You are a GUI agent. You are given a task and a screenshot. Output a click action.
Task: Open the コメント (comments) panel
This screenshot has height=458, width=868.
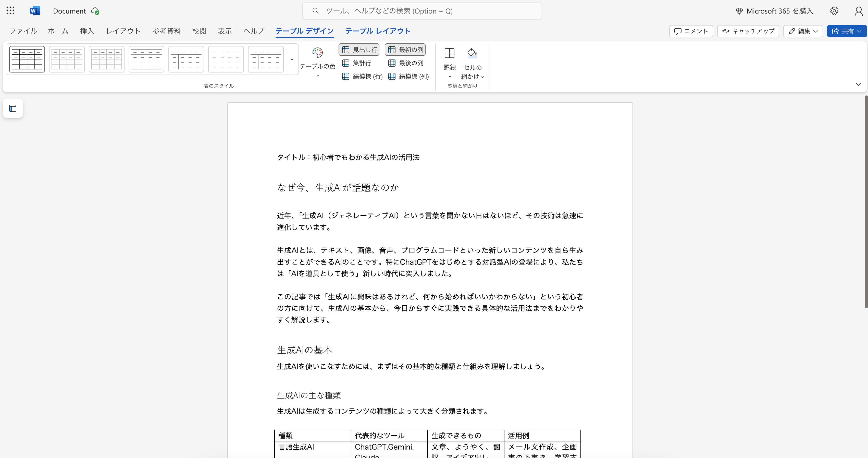(691, 31)
